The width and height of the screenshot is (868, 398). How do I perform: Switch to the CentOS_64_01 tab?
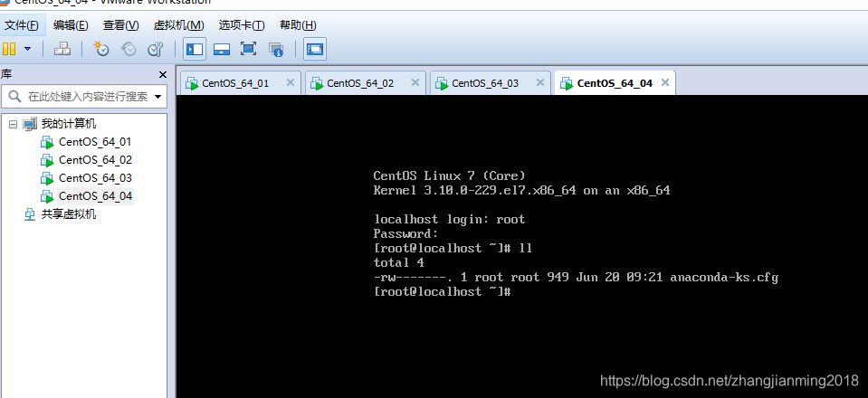point(241,83)
